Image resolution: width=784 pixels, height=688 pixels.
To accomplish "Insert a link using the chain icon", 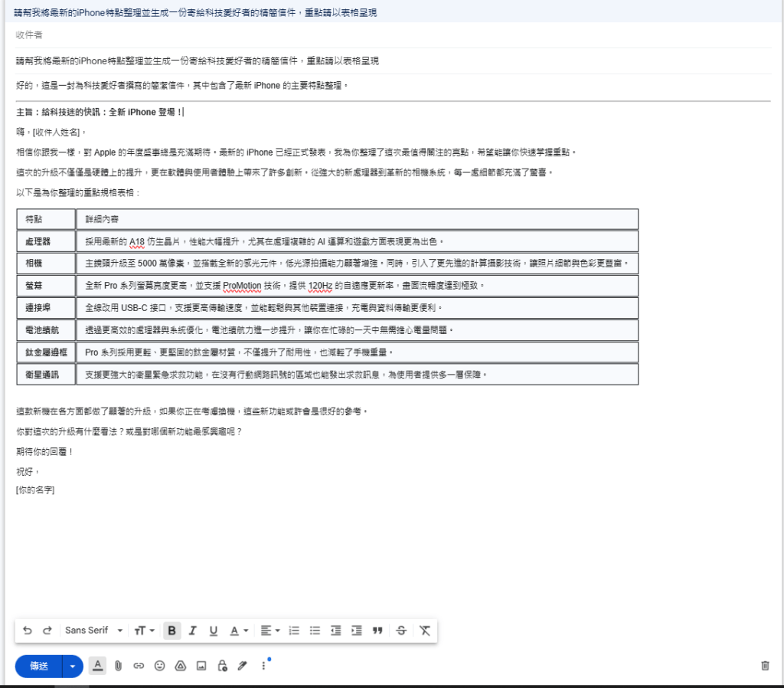I will click(139, 666).
